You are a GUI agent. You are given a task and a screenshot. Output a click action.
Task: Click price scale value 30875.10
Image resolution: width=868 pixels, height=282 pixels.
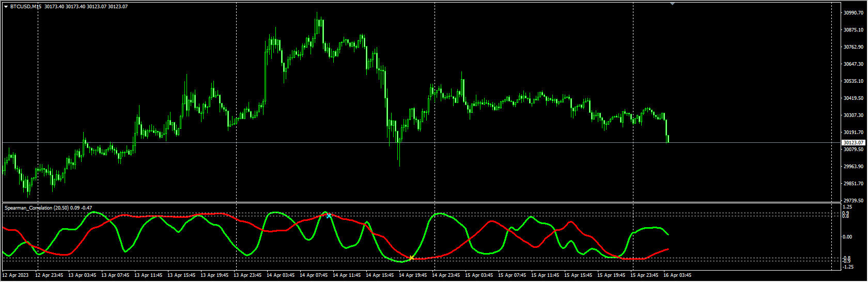point(854,29)
